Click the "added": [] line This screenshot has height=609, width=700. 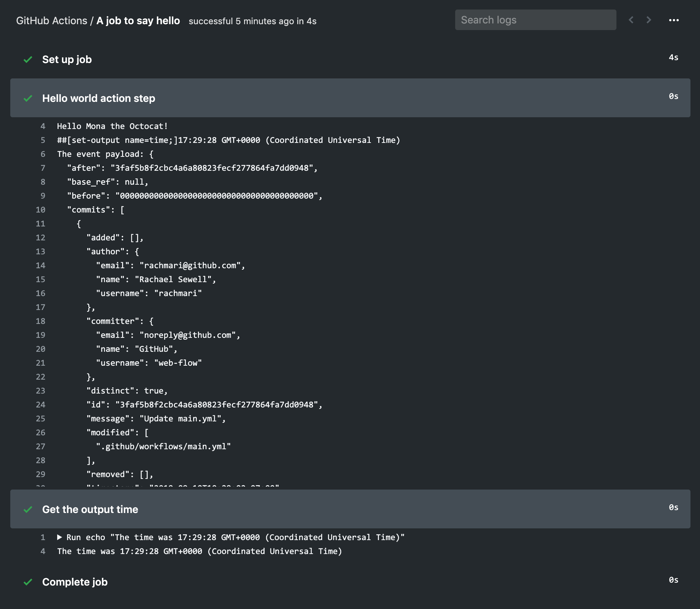(x=115, y=237)
